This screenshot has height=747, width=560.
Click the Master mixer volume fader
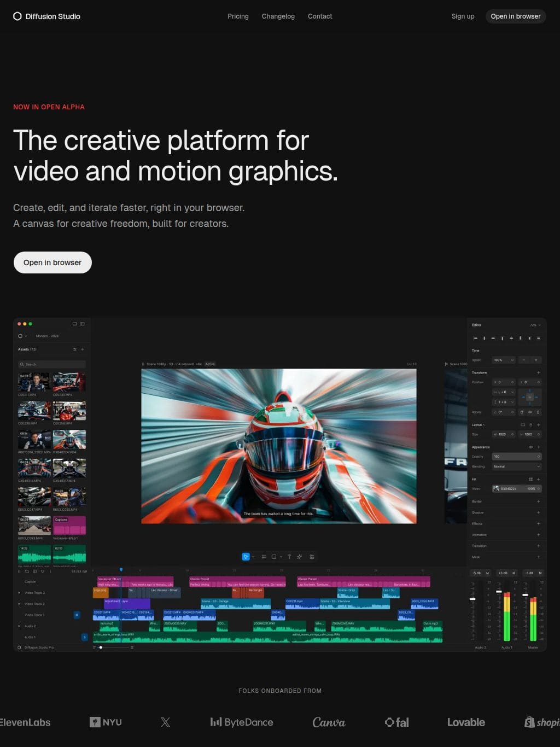click(x=525, y=595)
